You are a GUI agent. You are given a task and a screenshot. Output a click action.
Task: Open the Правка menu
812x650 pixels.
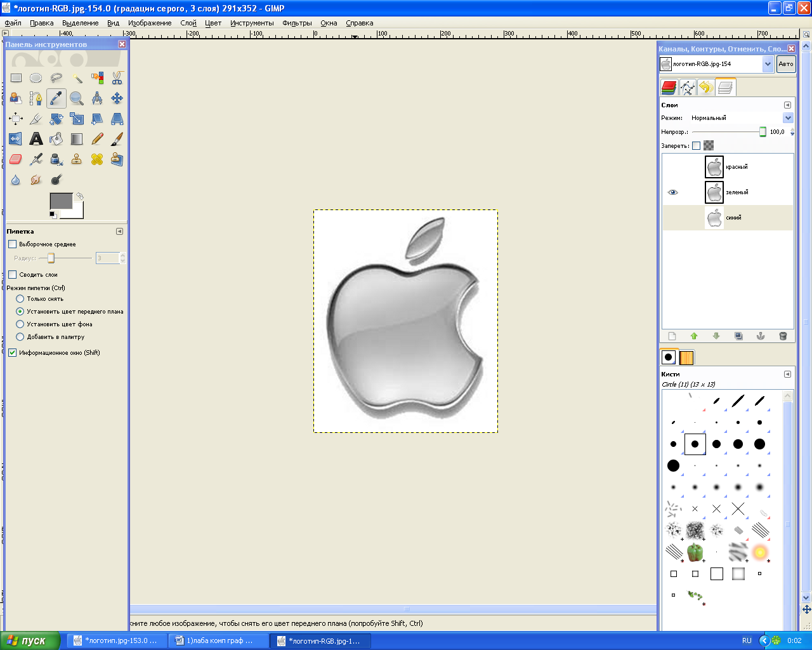point(42,23)
